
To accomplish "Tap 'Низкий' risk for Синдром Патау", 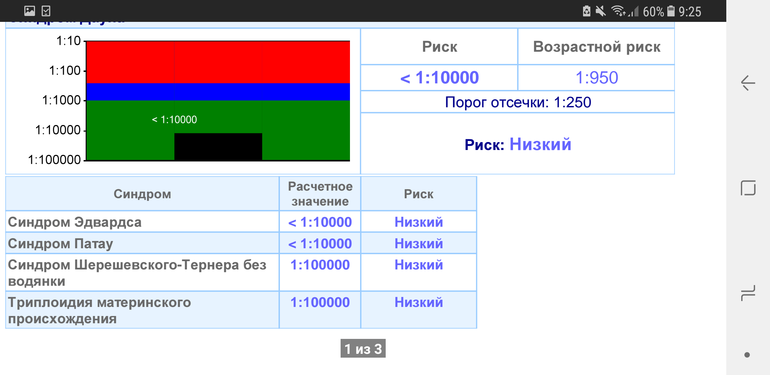I will click(419, 243).
